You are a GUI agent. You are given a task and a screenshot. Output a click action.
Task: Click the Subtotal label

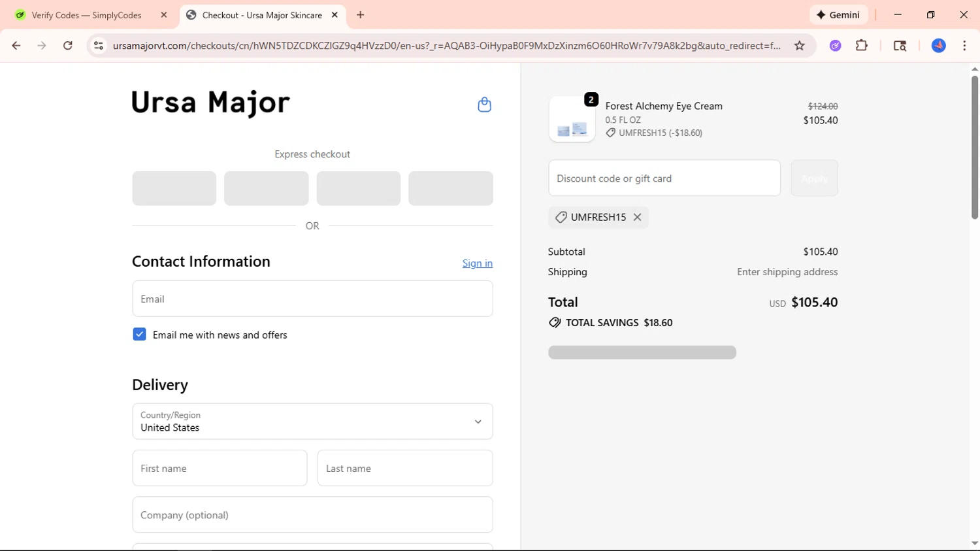[566, 252]
